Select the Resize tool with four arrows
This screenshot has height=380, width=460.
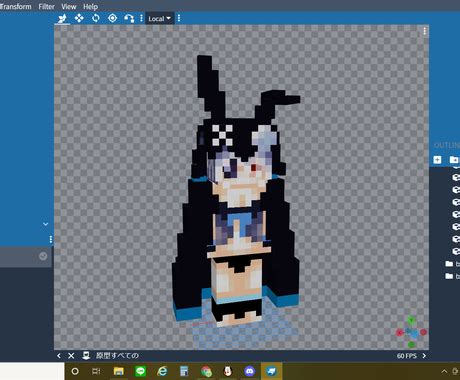[79, 18]
